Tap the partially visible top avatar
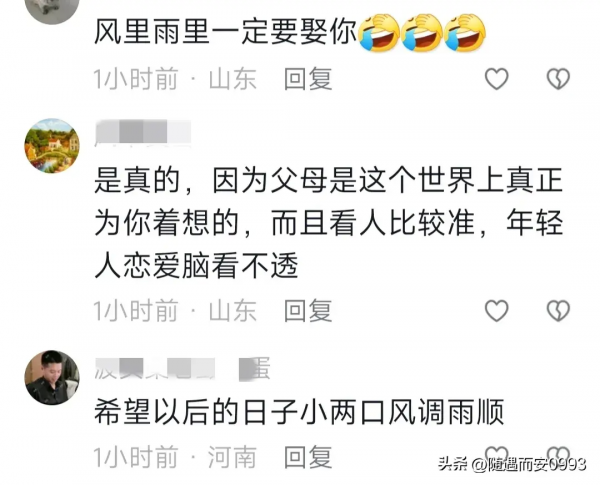Viewport: 600px width, 485px height. click(52, 11)
